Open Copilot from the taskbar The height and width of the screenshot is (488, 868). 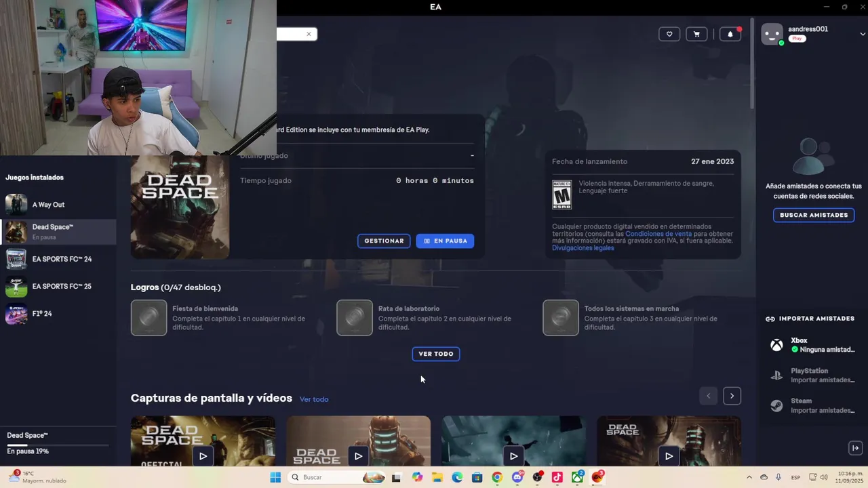417,477
